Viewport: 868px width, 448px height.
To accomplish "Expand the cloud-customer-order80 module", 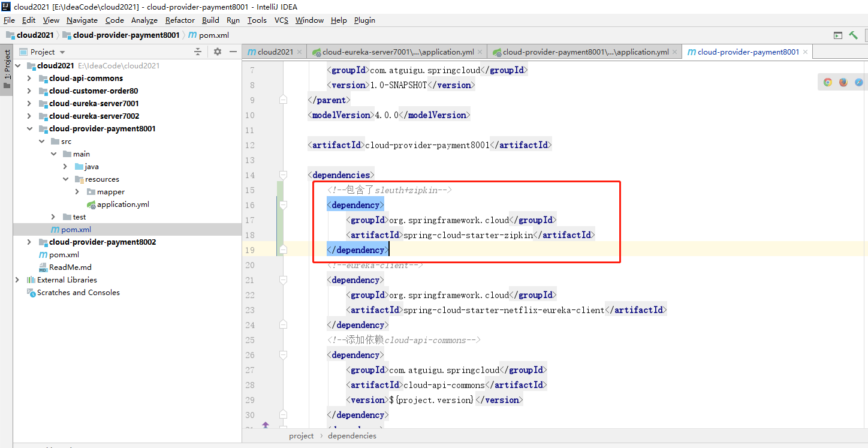I will click(29, 91).
